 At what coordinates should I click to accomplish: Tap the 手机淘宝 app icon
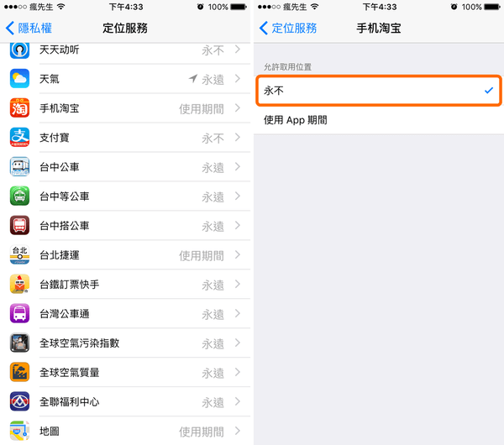(19, 108)
